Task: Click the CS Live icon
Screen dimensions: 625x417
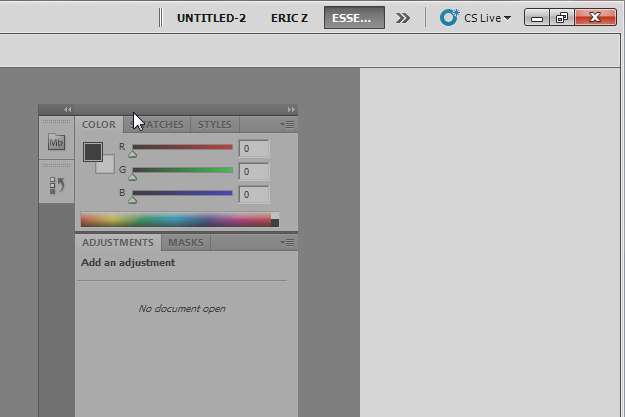Action: pos(449,18)
